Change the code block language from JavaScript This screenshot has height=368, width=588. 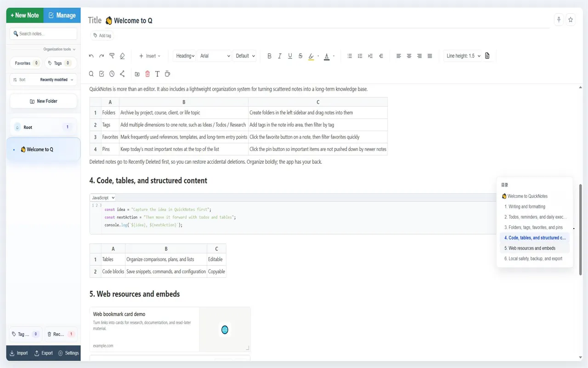point(102,197)
